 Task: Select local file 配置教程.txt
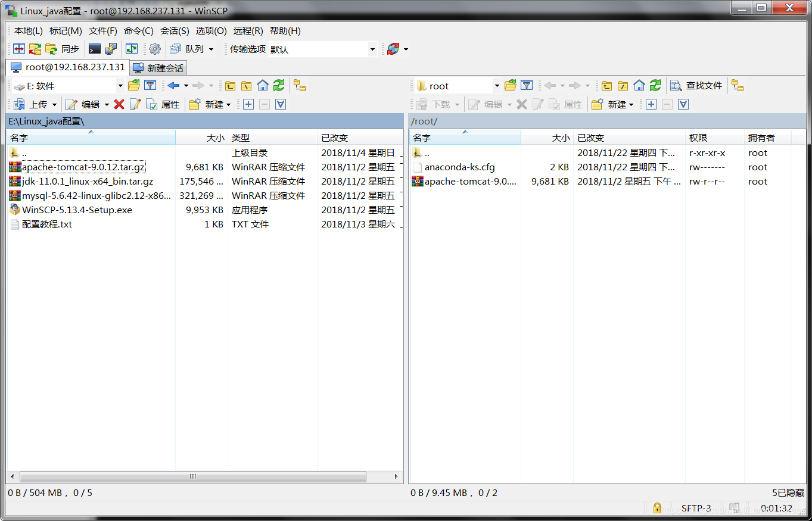(47, 224)
